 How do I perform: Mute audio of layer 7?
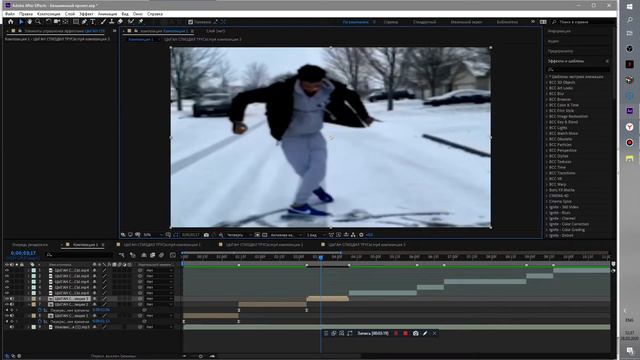coord(12,304)
